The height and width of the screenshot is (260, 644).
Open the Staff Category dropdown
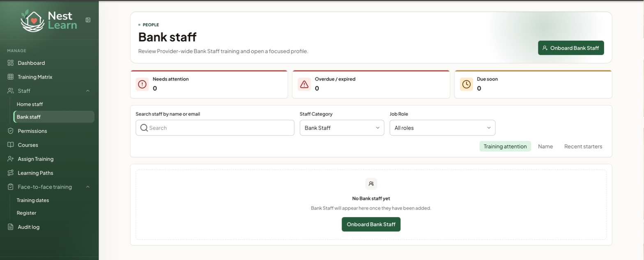[x=342, y=128]
